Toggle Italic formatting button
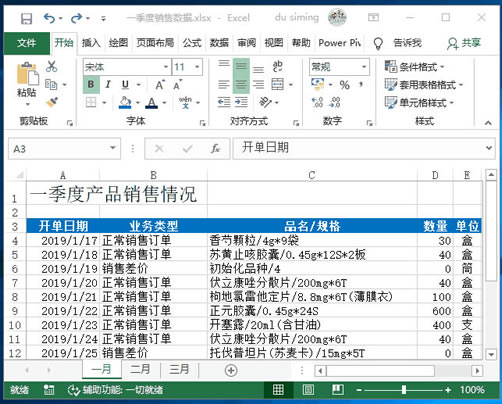Viewport: 502px width, 404px height. click(x=108, y=85)
